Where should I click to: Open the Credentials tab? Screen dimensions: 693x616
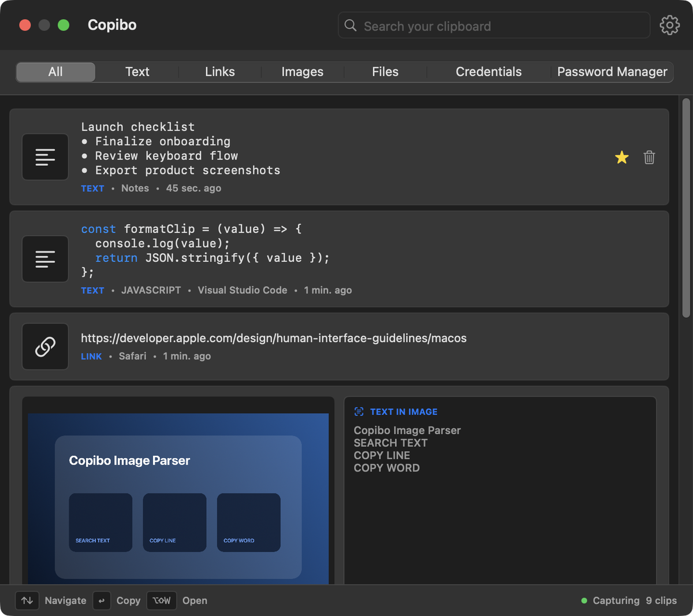click(x=489, y=72)
